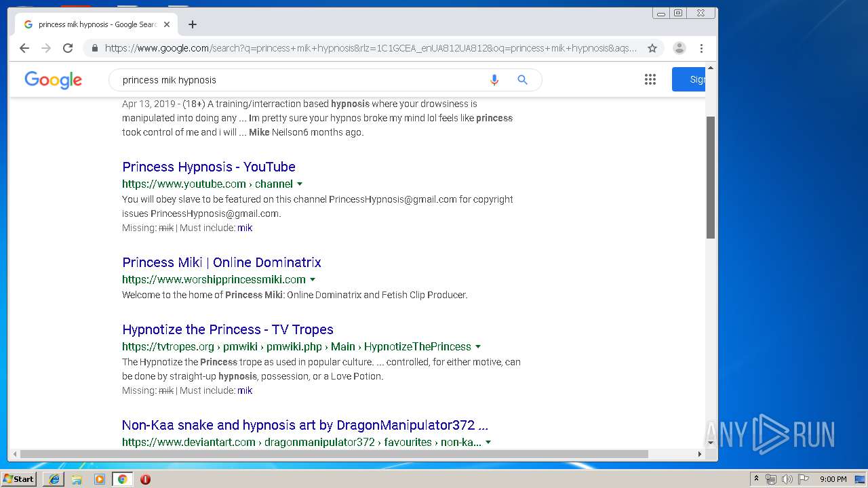Click the Must include mik link under YouTube result
Image resolution: width=868 pixels, height=488 pixels.
click(x=245, y=228)
